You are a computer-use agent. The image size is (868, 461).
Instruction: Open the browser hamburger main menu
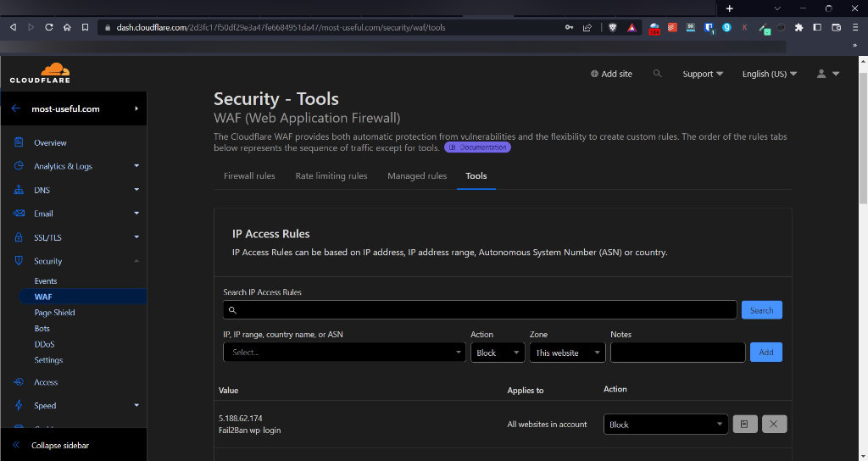[x=855, y=27]
